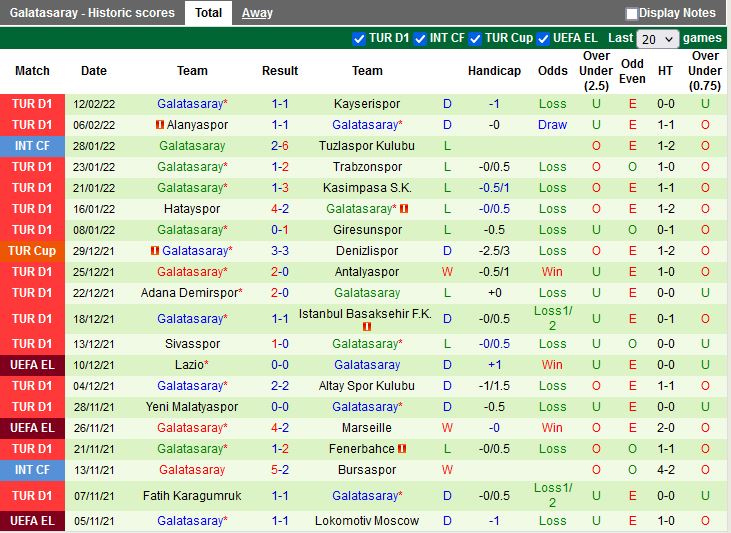The image size is (731, 533).
Task: Click red card icon next to Galatasaray vs Hatayspor
Action: (x=404, y=208)
